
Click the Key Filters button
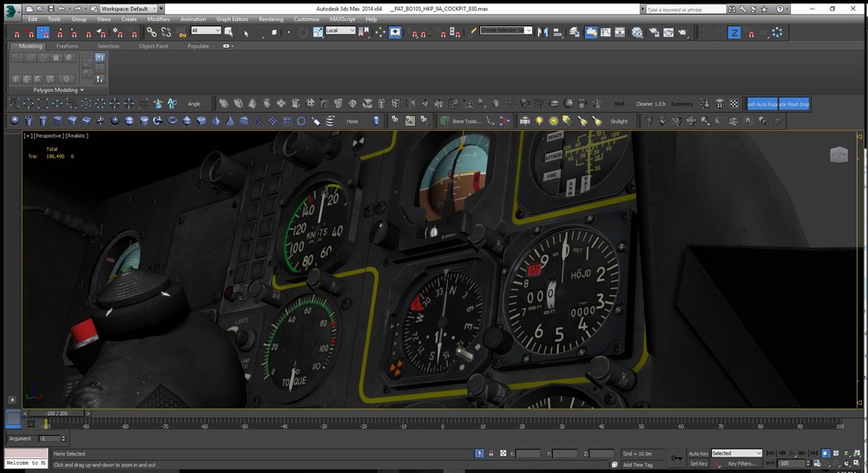pyautogui.click(x=742, y=463)
